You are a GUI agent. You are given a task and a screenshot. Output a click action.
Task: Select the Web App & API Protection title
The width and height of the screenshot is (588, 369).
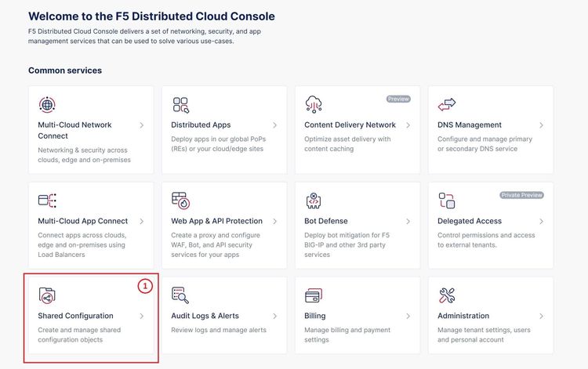tap(216, 221)
